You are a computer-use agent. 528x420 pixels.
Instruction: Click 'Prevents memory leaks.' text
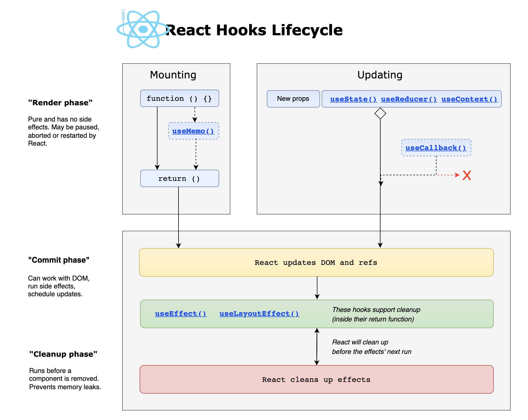tap(65, 387)
